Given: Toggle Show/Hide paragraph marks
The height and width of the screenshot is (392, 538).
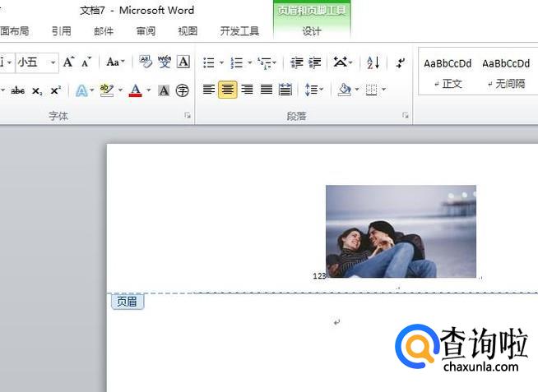Looking at the screenshot, I should (x=400, y=62).
